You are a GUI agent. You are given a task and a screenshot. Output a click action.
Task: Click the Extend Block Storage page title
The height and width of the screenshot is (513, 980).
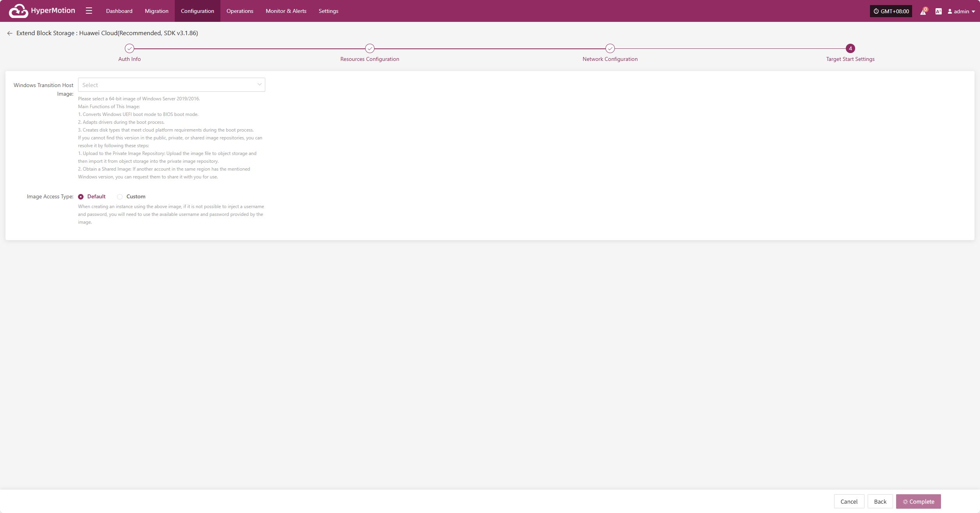[x=107, y=33]
